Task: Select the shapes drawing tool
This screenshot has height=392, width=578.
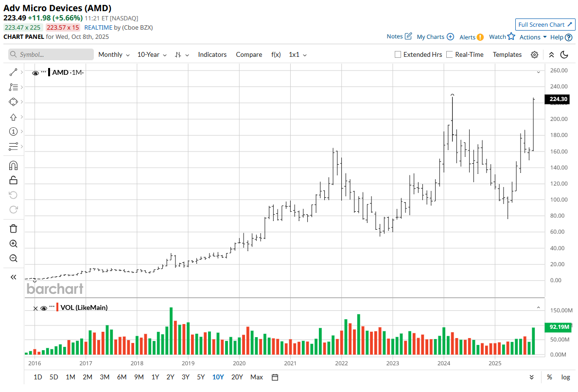Action: pos(13,102)
